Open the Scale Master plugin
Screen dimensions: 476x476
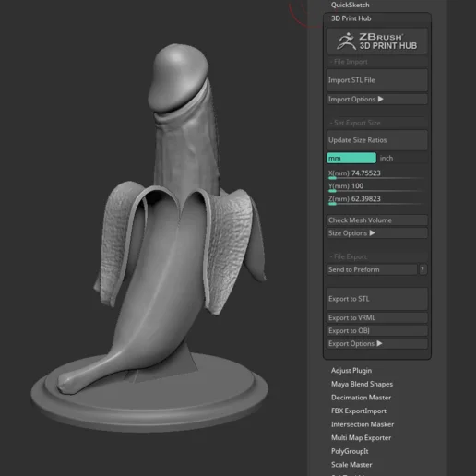351,465
